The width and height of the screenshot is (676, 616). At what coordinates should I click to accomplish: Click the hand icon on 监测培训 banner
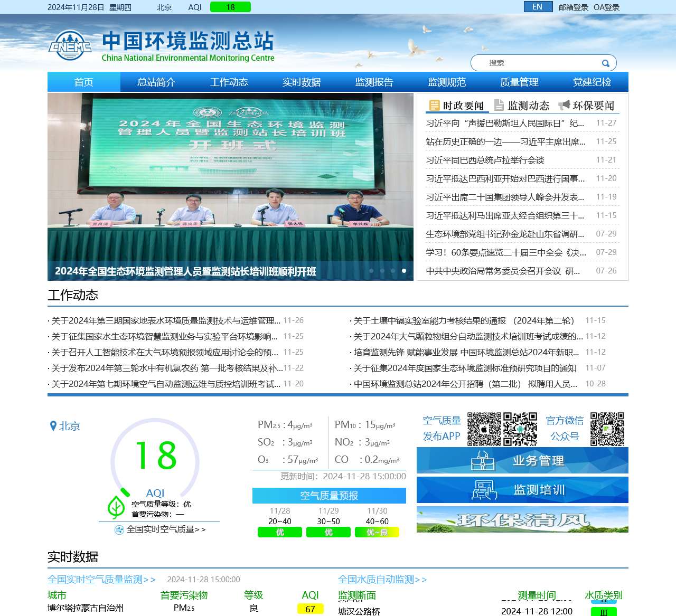tap(483, 489)
